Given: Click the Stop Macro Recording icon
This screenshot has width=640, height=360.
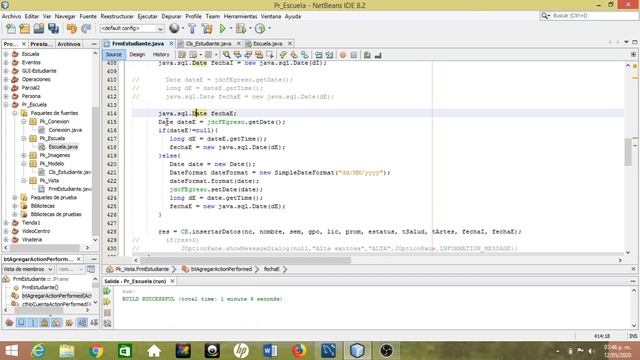Looking at the screenshot, I should pyautogui.click(x=353, y=55).
